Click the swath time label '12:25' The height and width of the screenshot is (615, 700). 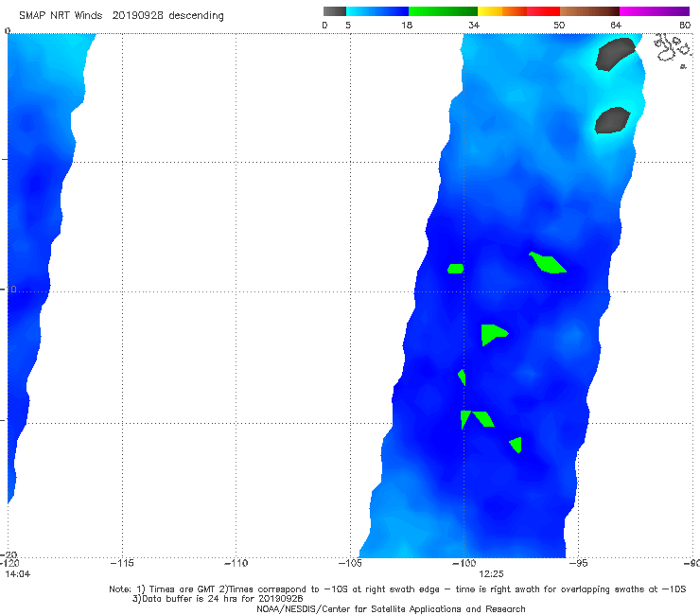pyautogui.click(x=491, y=574)
